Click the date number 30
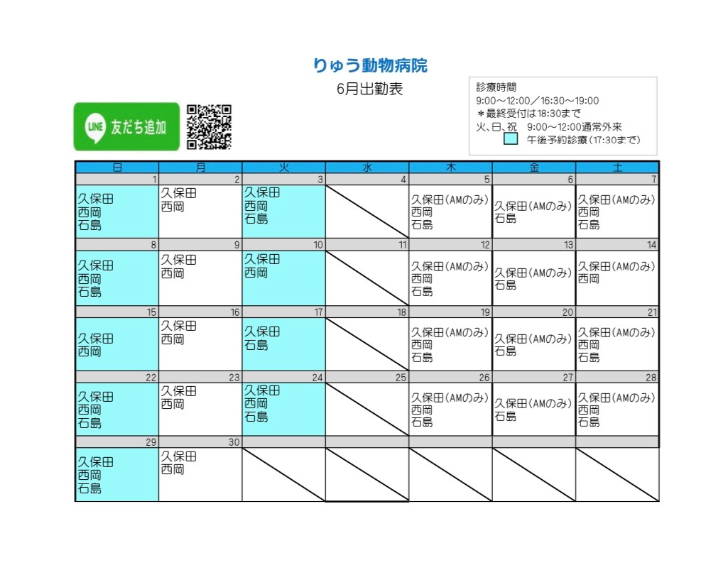The image size is (728, 570). [234, 442]
